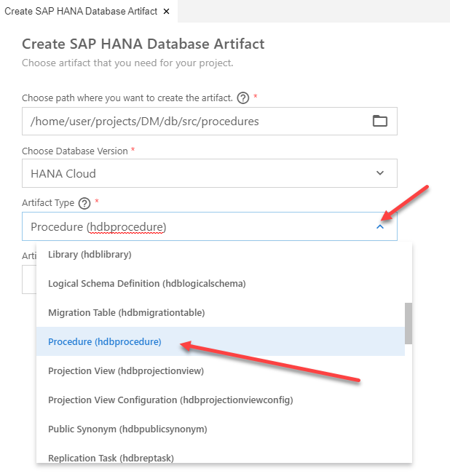Close the Create SAP HANA Database Artifact tab
Image resolution: width=450 pixels, height=476 pixels.
pyautogui.click(x=166, y=11)
